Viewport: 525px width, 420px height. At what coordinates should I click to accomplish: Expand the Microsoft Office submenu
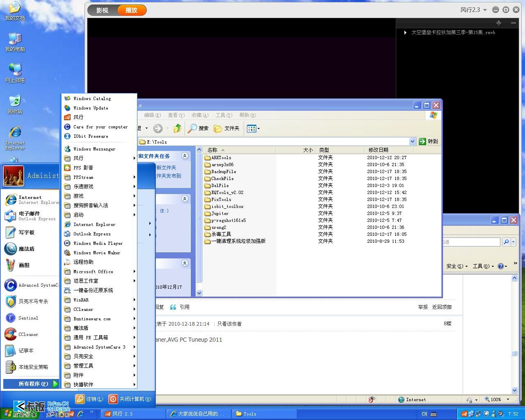click(x=99, y=272)
